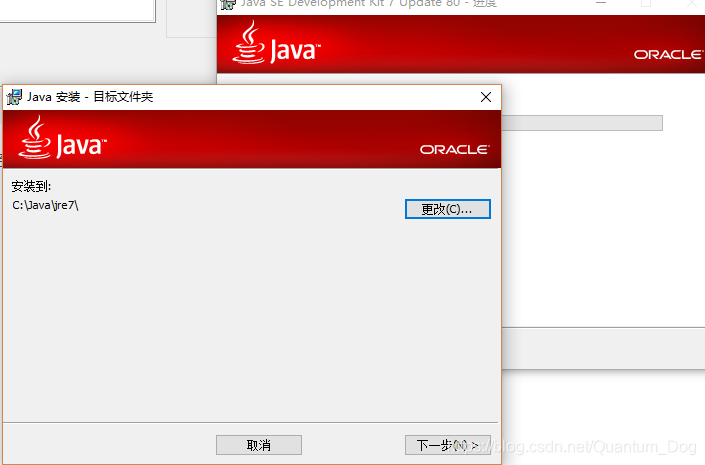The width and height of the screenshot is (705, 465).
Task: Click the ORACLE logo in the background JDK window
Action: (669, 54)
